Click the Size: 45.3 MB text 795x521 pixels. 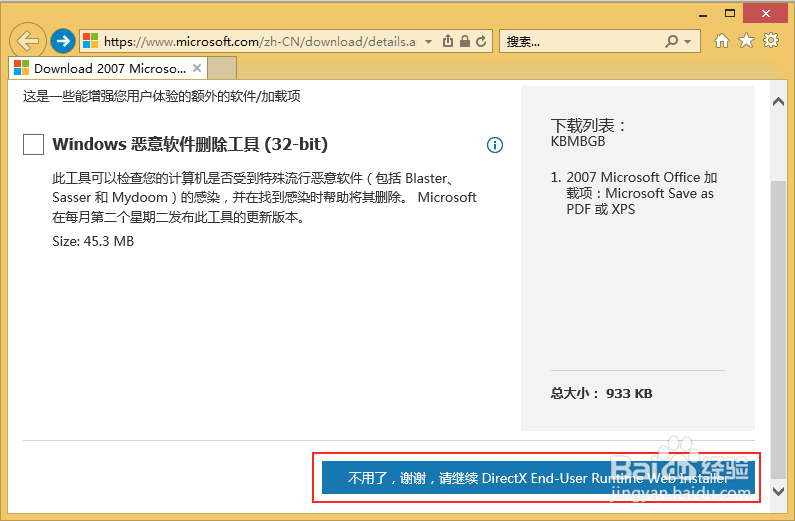(x=93, y=241)
